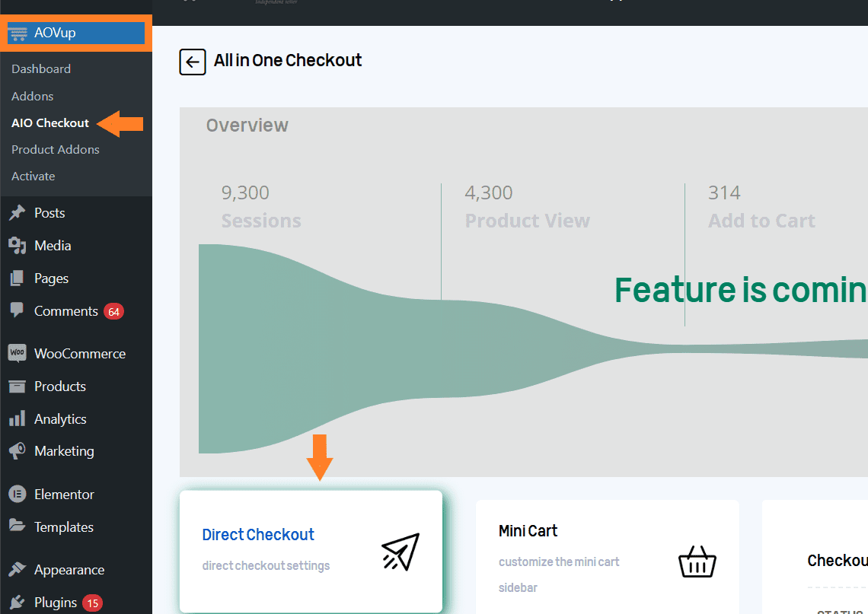The width and height of the screenshot is (868, 614).
Task: Select the AIO Checkout submenu item
Action: (49, 122)
